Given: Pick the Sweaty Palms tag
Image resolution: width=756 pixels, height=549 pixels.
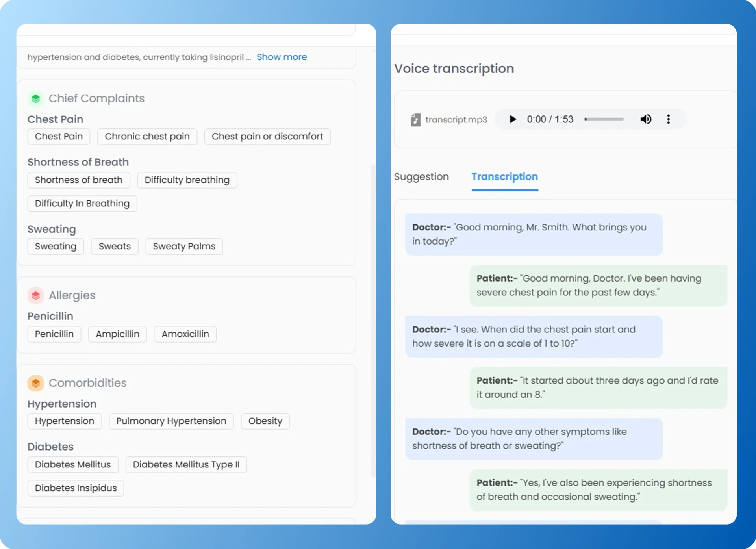Looking at the screenshot, I should pyautogui.click(x=184, y=247).
